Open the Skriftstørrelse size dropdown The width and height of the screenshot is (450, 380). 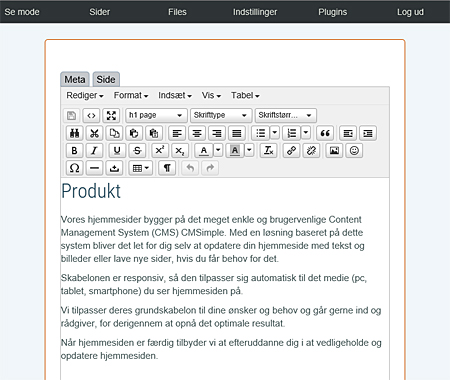(x=285, y=115)
